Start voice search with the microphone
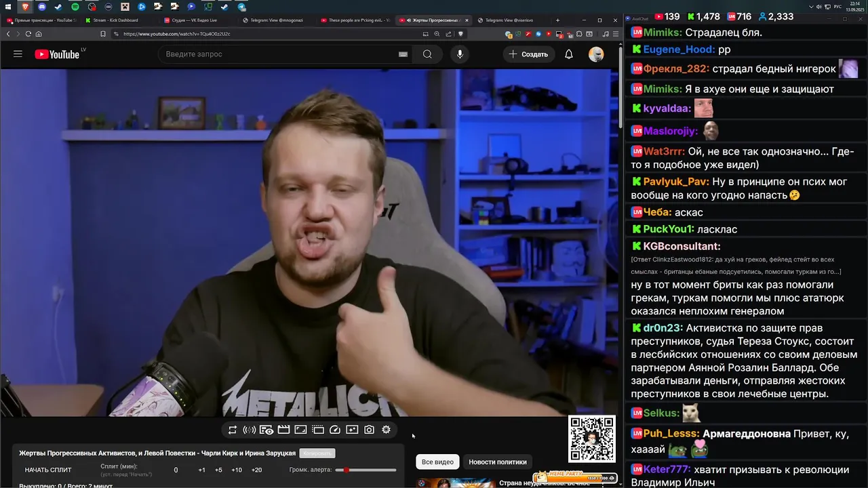 click(x=460, y=54)
